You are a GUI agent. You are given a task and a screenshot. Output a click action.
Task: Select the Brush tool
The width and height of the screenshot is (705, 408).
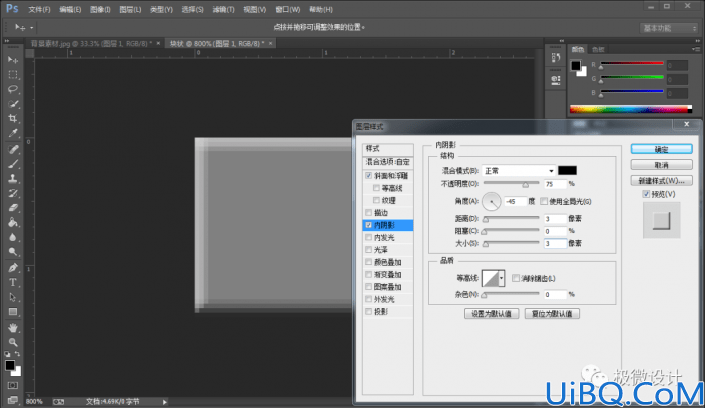tap(13, 164)
